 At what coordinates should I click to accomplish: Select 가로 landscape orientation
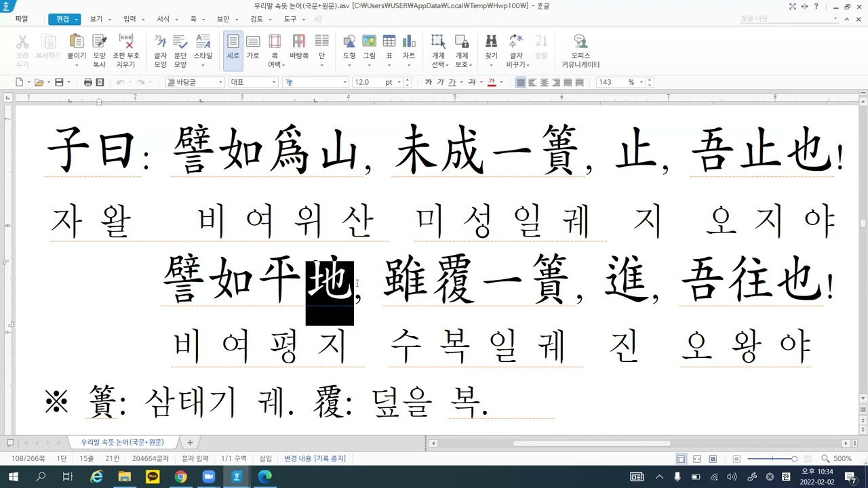point(253,46)
